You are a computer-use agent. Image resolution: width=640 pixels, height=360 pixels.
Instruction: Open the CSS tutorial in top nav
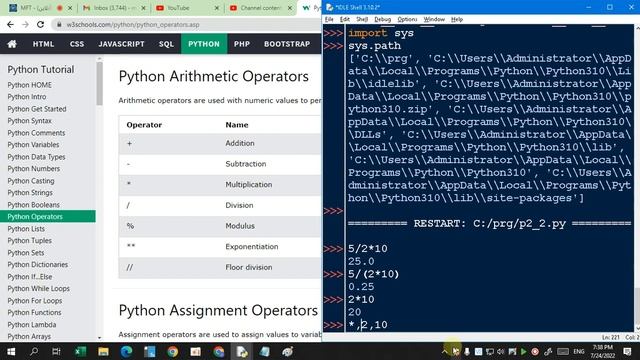(x=77, y=44)
